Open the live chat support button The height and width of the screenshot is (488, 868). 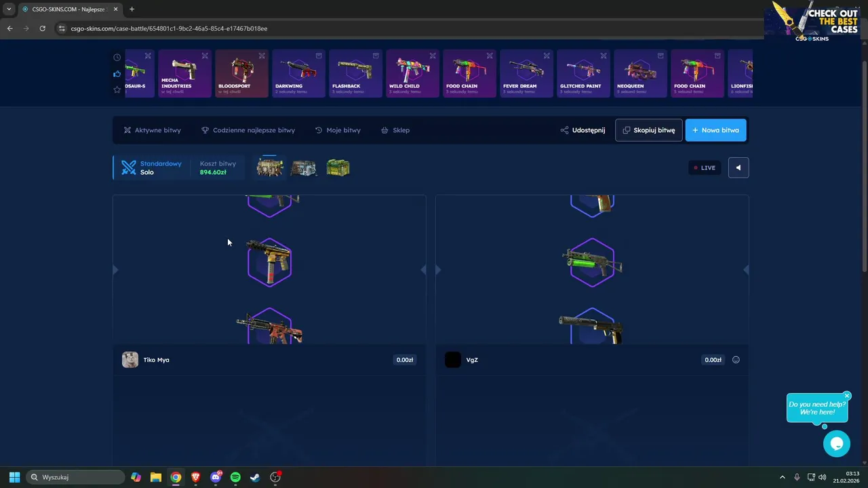[837, 443]
